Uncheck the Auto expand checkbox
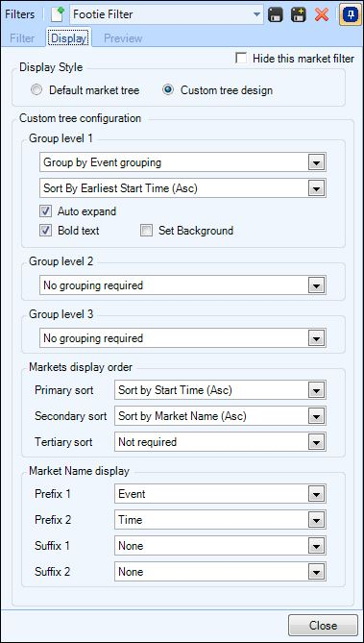The height and width of the screenshot is (643, 364). (x=45, y=211)
